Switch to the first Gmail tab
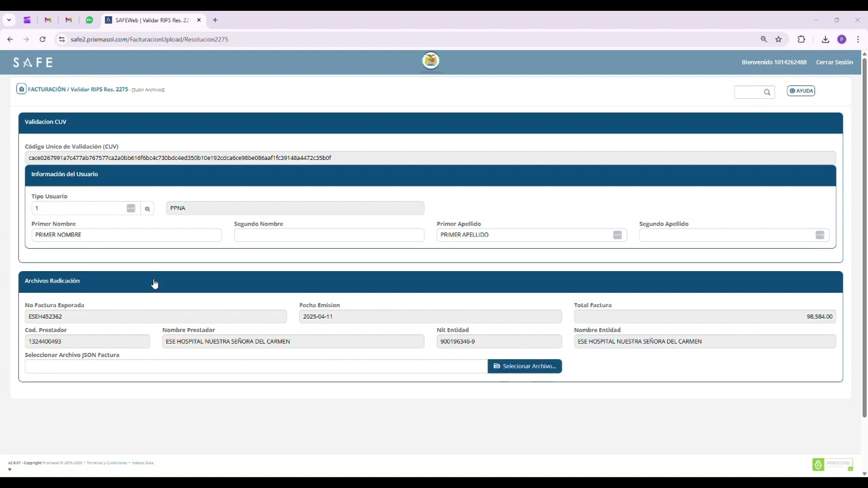868x488 pixels. (x=47, y=20)
